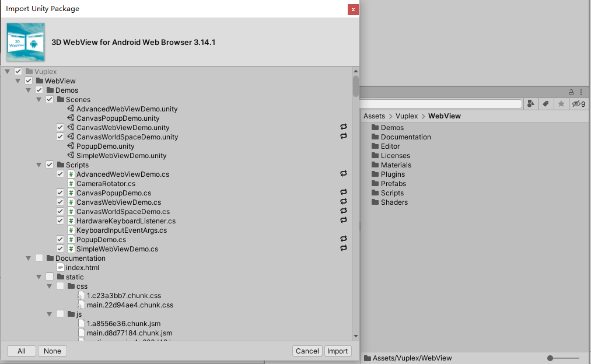
Task: Collapse the Documentation folder arrow
Action: click(28, 258)
